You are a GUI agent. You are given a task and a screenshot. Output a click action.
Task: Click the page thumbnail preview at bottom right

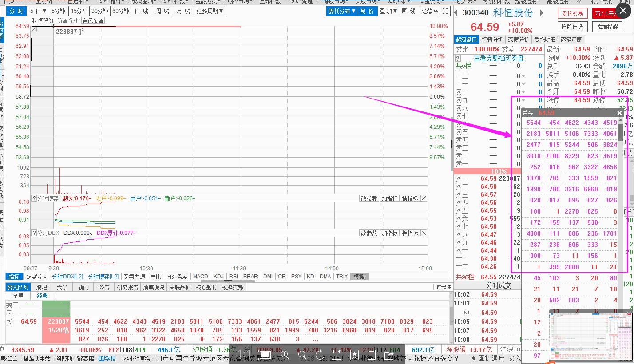click(x=590, y=335)
